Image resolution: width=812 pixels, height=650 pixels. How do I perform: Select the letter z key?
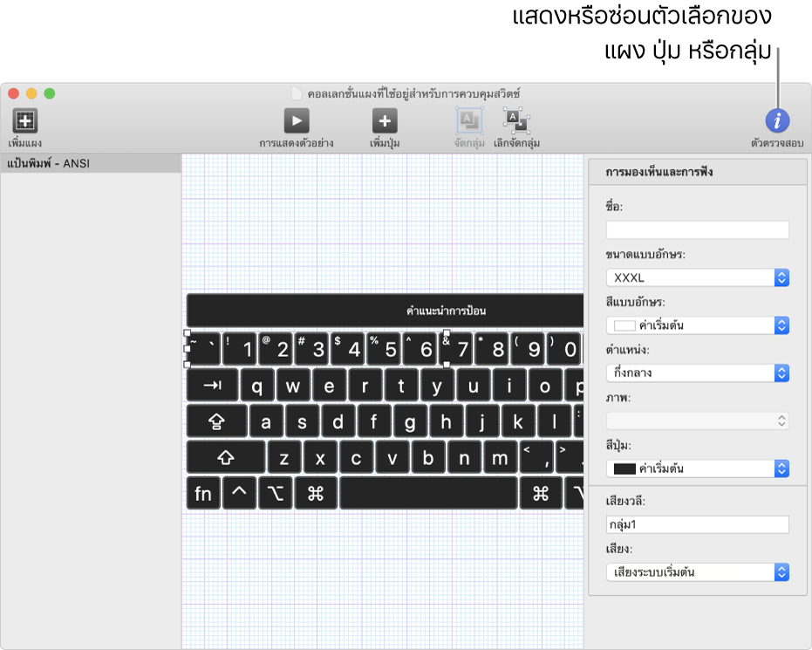point(284,457)
